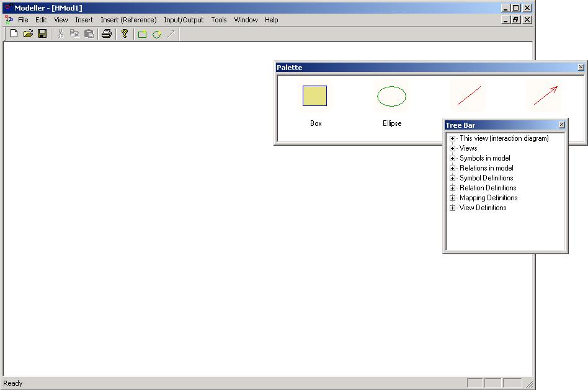The height and width of the screenshot is (390, 588).
Task: Expand the Relation Definitions node
Action: tap(452, 188)
